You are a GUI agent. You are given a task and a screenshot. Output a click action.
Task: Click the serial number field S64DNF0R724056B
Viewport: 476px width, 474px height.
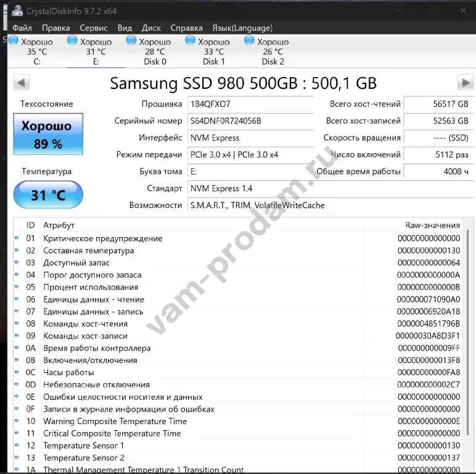point(250,121)
